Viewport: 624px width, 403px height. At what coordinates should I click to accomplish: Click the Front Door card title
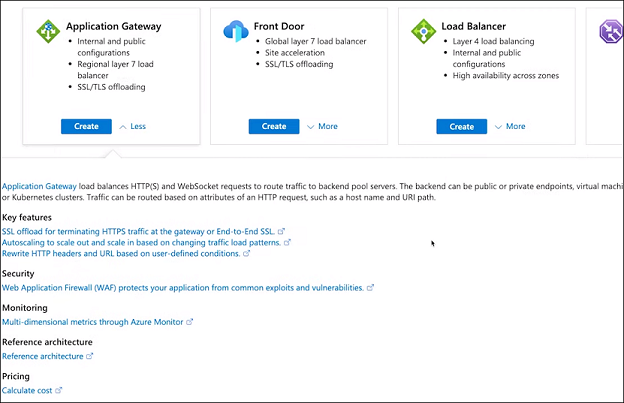point(279,26)
